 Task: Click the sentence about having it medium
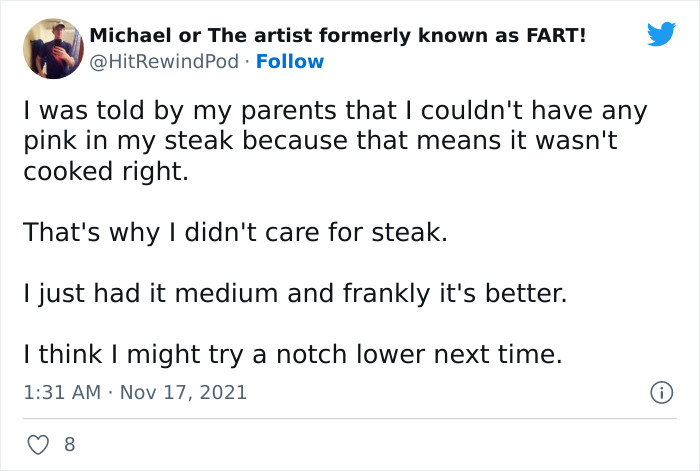tap(295, 295)
